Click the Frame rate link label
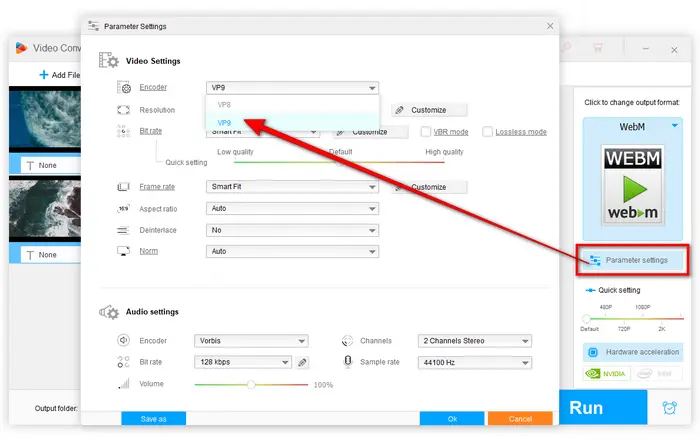This screenshot has width=700, height=440. pyautogui.click(x=157, y=187)
